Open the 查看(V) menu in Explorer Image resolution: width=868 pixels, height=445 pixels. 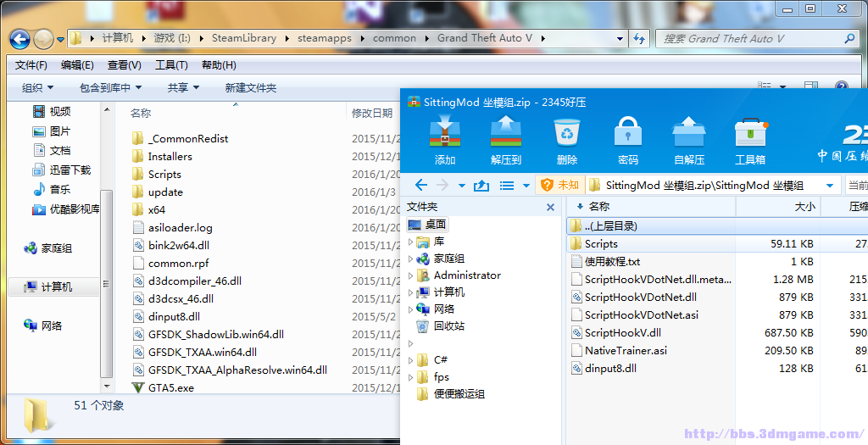pyautogui.click(x=124, y=65)
